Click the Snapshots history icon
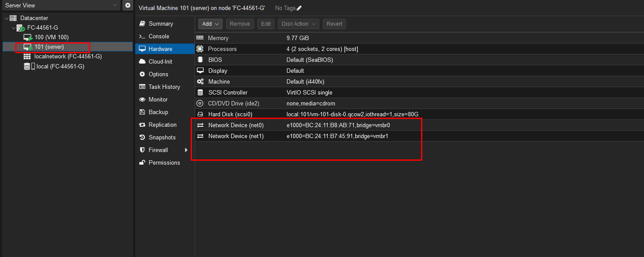 pos(142,138)
